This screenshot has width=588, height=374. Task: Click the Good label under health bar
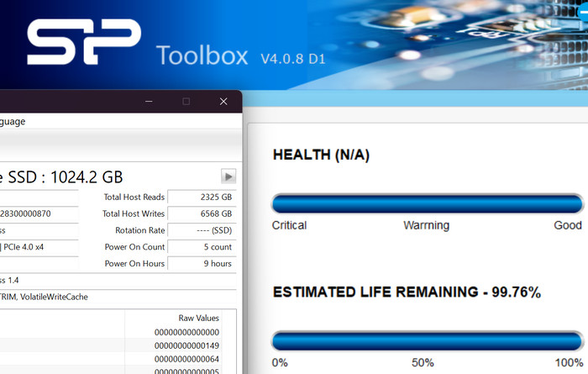pos(568,225)
